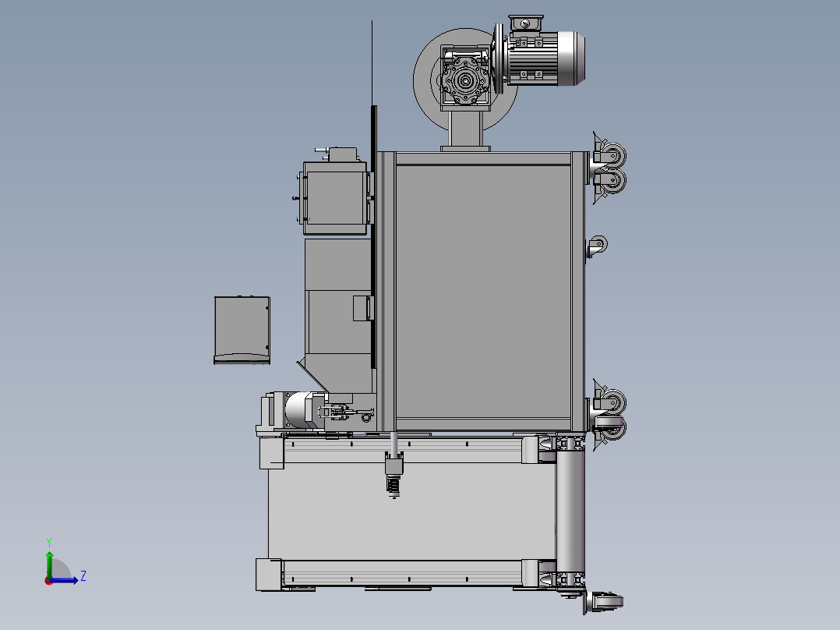The height and width of the screenshot is (630, 840).
Task: Select the vertical post supporting the gearbox
Action: 465,129
